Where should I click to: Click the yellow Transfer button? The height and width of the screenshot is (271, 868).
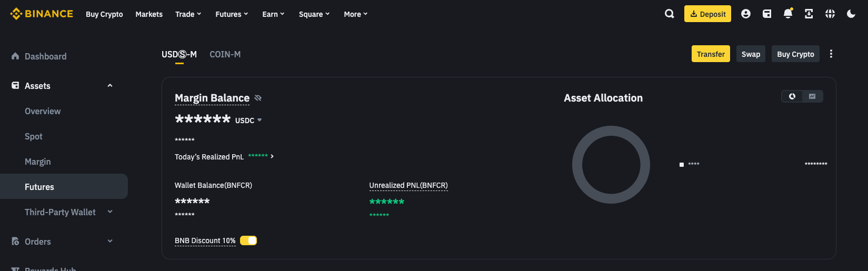click(711, 54)
